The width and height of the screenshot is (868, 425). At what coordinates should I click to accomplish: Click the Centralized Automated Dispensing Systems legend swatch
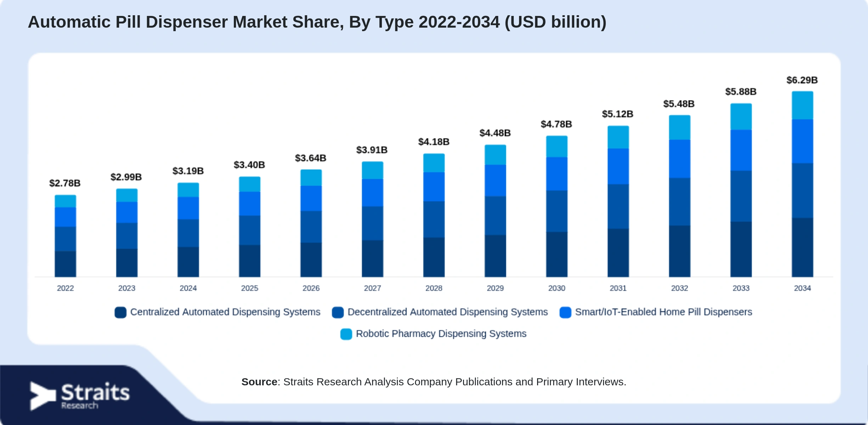(x=120, y=312)
